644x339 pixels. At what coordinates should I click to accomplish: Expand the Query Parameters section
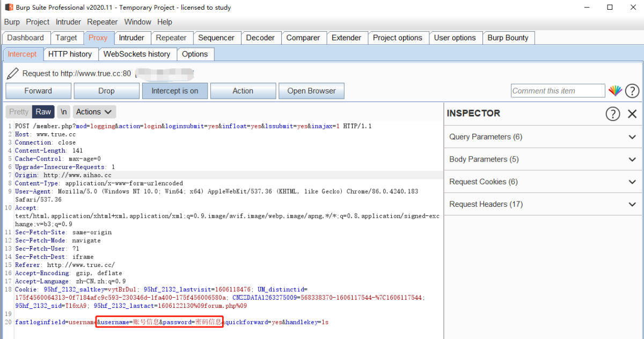pyautogui.click(x=542, y=137)
